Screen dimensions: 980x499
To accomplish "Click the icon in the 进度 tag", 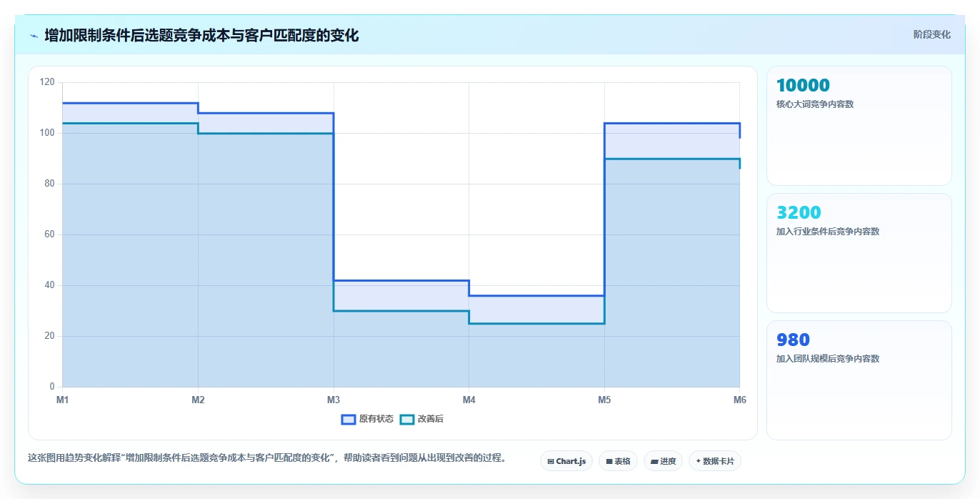I will tap(654, 462).
